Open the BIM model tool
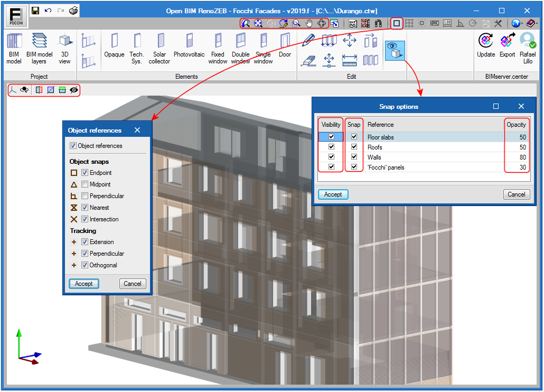The height and width of the screenshot is (392, 544). 14,49
